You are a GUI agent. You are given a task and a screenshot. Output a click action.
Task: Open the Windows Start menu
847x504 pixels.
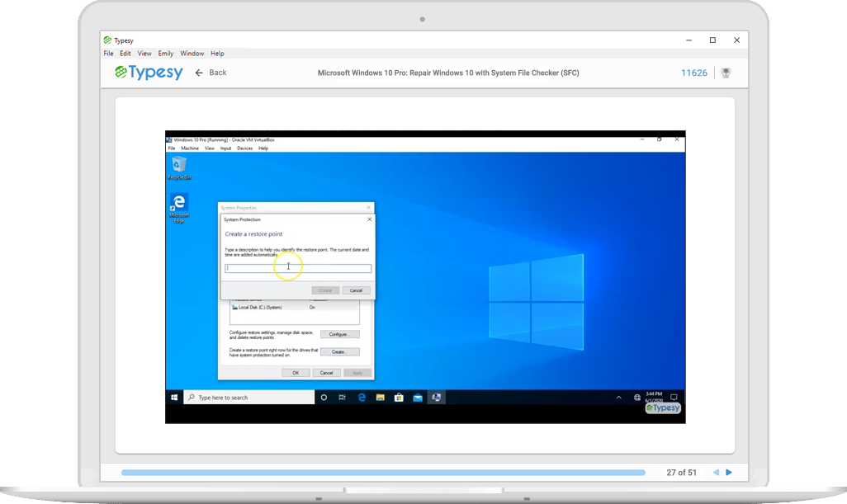tap(174, 397)
